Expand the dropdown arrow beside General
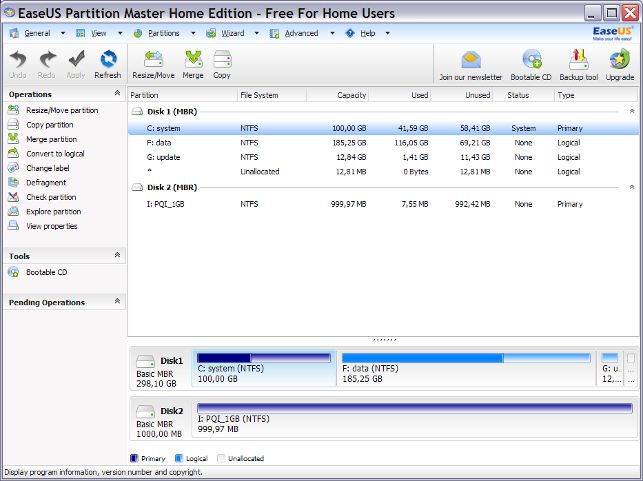The image size is (643, 481). click(x=63, y=33)
